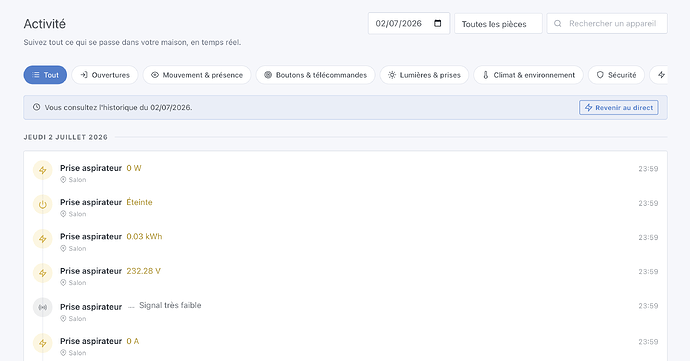Click the power icon of the Éteinte event
The image size is (690, 361).
coord(43,204)
